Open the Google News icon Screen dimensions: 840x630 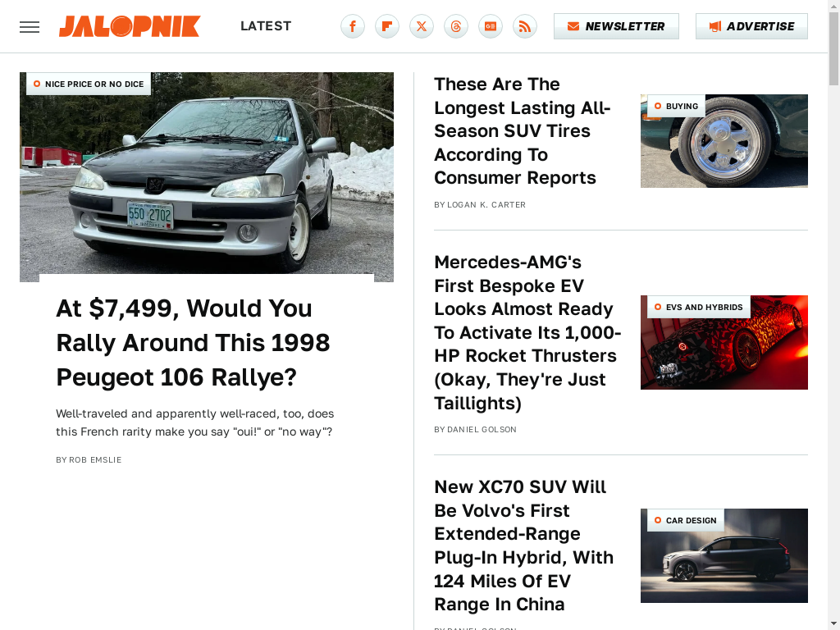(491, 26)
